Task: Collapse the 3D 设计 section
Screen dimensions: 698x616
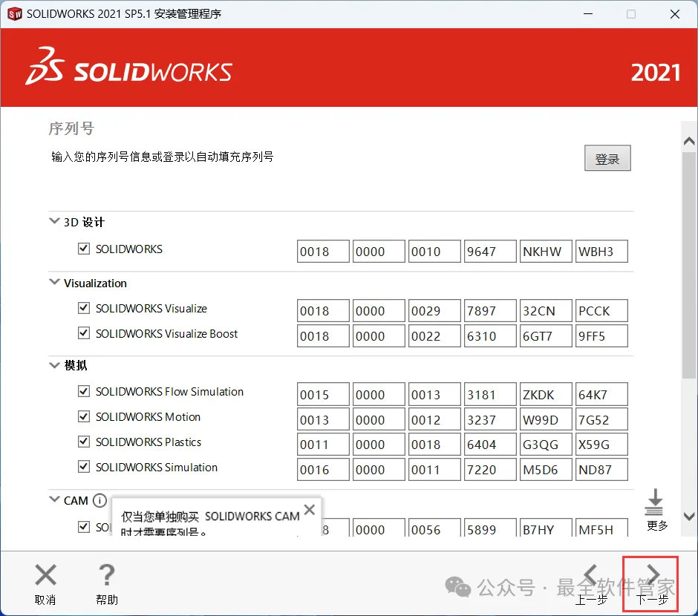Action: coord(54,221)
